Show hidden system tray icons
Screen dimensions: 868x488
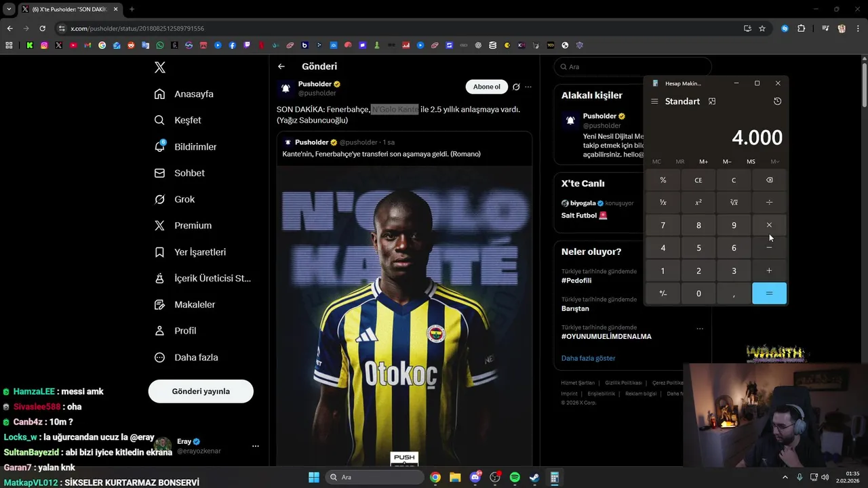click(x=785, y=477)
